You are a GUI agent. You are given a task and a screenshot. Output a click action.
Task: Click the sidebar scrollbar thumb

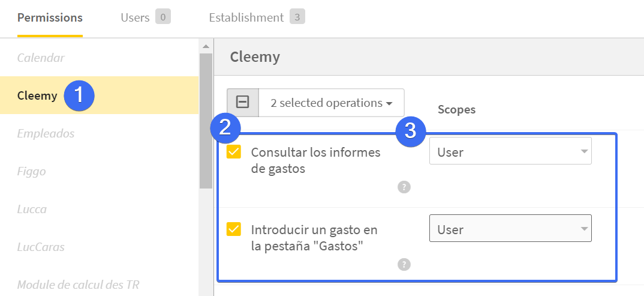(206, 121)
